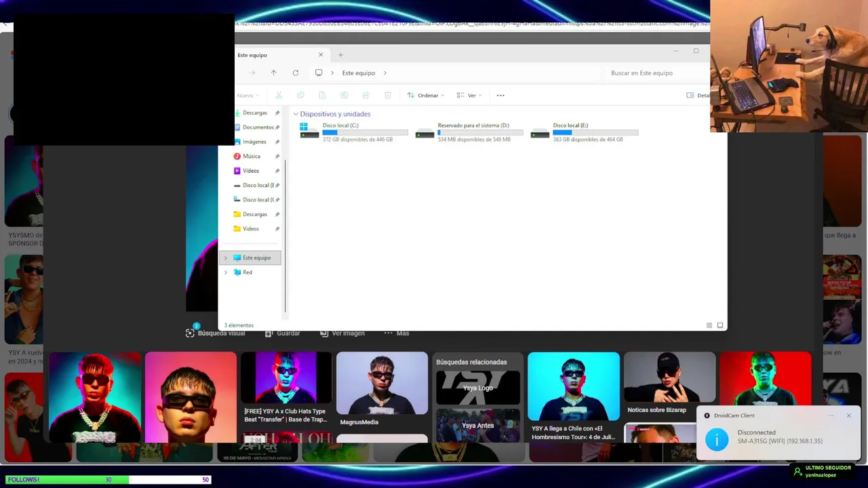Viewport: 868px width, 488px height.
Task: Open the Ordenar sort dropdown
Action: tap(426, 96)
